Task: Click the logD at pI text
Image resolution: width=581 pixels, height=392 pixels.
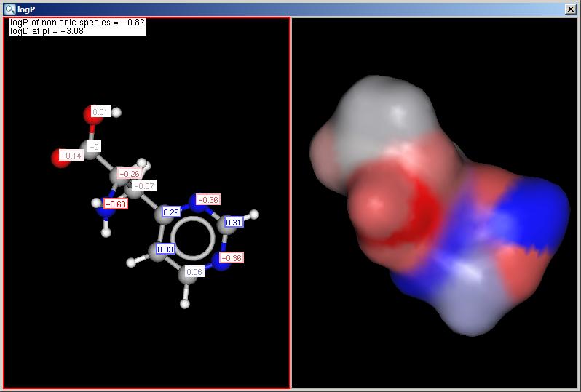Action: (47, 31)
